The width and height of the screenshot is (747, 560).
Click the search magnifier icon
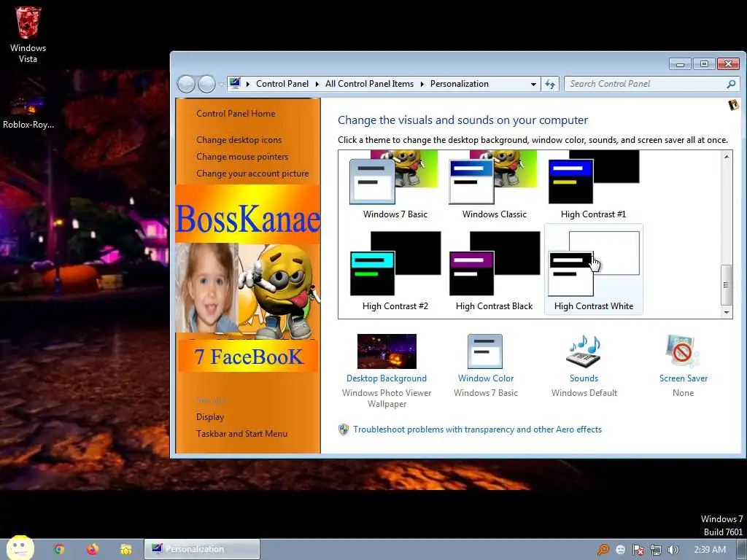(731, 85)
